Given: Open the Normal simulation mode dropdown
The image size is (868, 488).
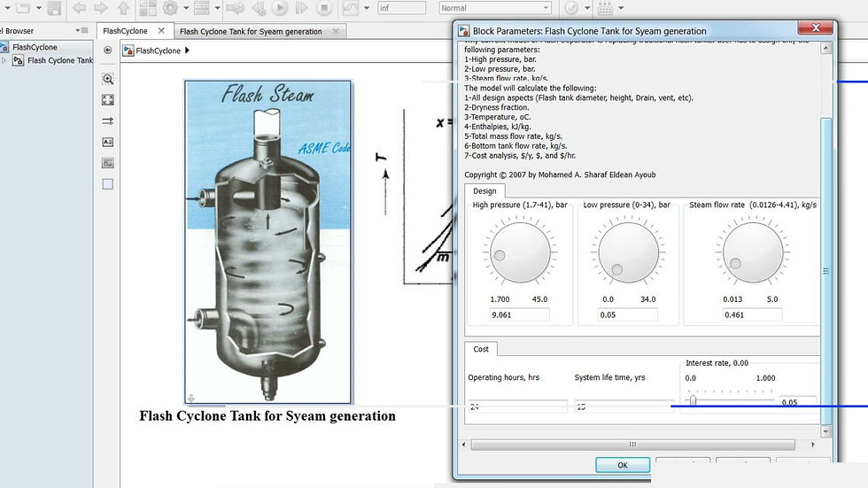Looking at the screenshot, I should tap(495, 8).
